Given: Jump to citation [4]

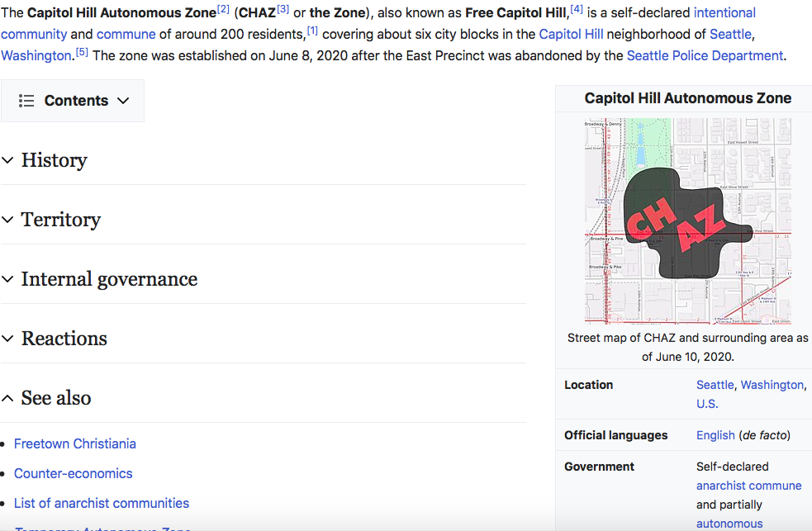Looking at the screenshot, I should pyautogui.click(x=577, y=9).
